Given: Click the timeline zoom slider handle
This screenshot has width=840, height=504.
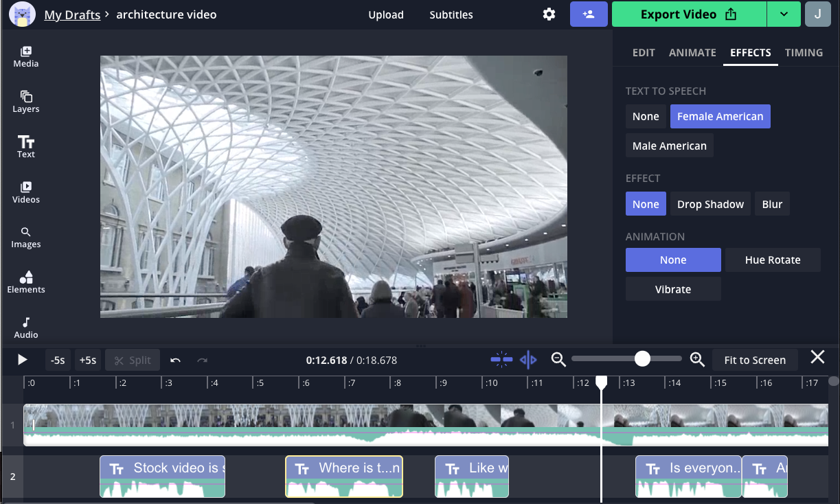Looking at the screenshot, I should 642,359.
